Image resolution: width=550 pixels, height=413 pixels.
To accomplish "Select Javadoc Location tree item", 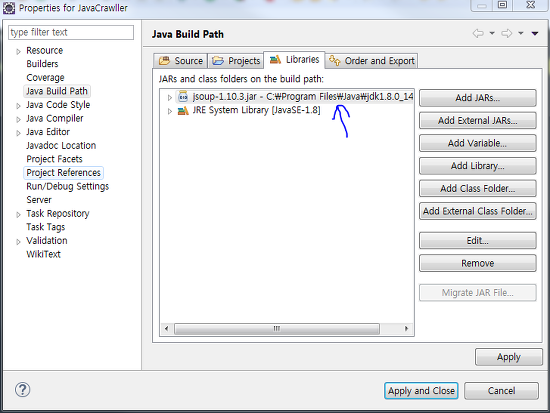I will point(61,145).
